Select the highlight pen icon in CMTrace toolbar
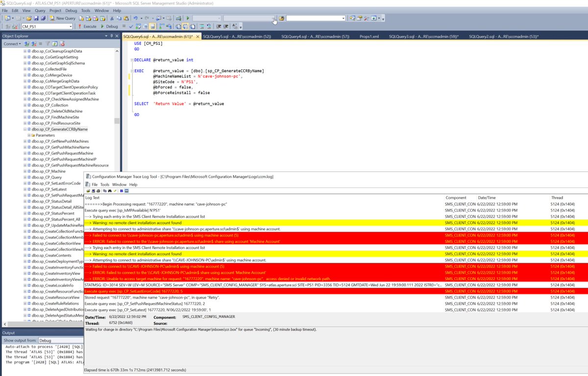 115,191
